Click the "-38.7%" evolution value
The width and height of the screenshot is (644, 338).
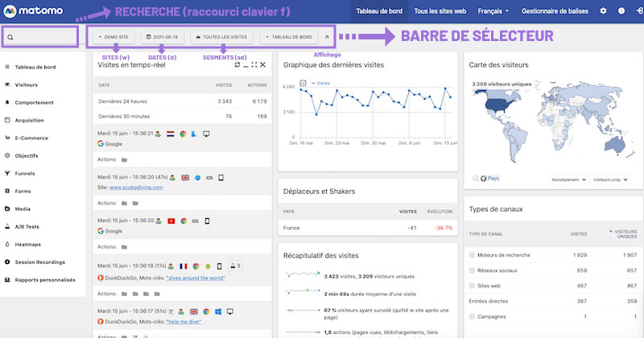pos(444,228)
